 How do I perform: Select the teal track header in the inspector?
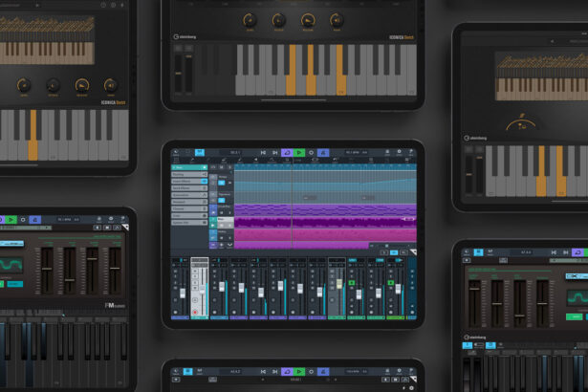189,167
